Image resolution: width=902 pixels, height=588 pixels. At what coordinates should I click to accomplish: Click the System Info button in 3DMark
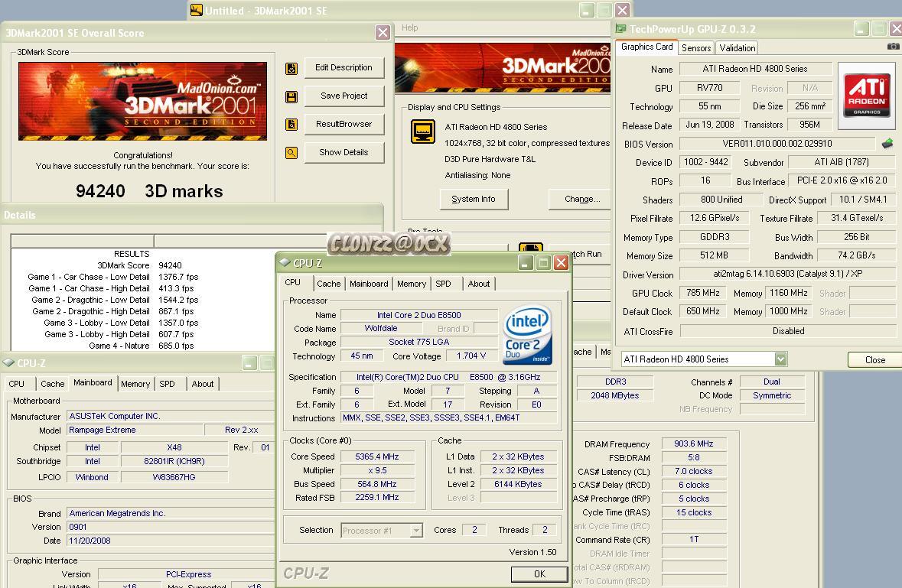tap(474, 199)
